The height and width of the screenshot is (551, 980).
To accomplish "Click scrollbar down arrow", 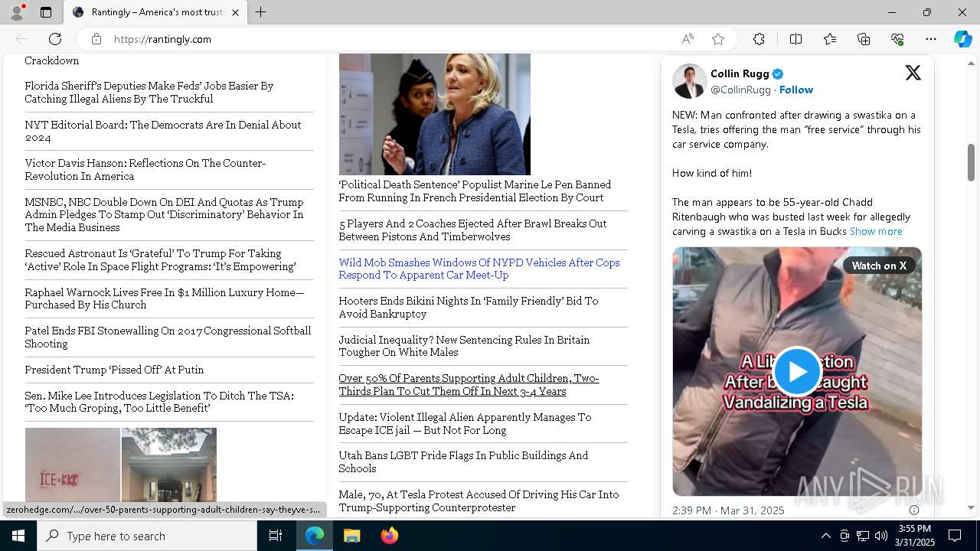I will pyautogui.click(x=972, y=508).
